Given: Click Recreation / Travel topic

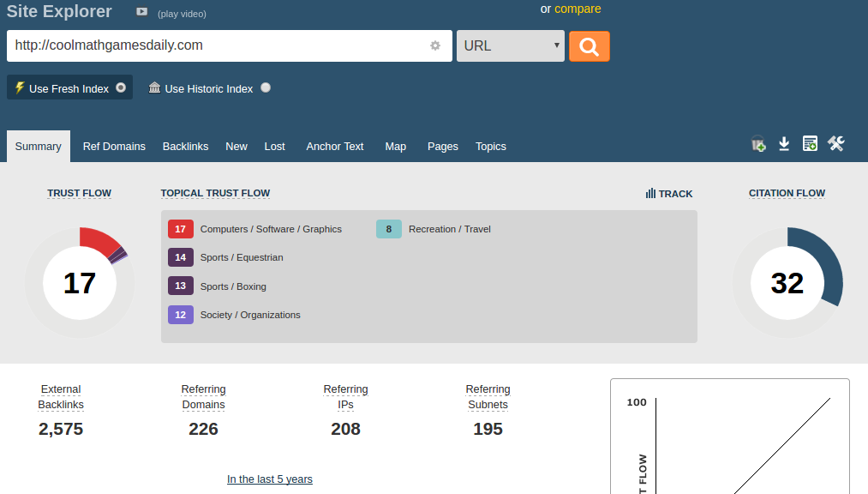Looking at the screenshot, I should (x=450, y=229).
